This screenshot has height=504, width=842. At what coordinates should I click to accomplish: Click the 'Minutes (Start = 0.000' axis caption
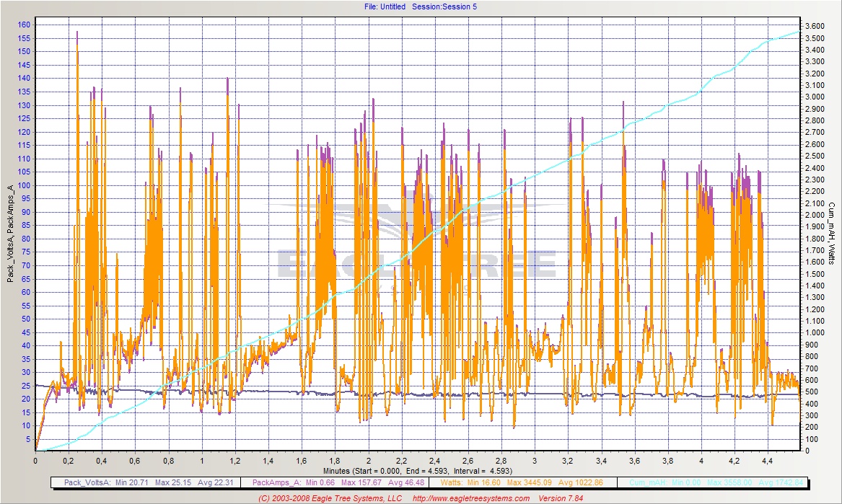[x=362, y=471]
